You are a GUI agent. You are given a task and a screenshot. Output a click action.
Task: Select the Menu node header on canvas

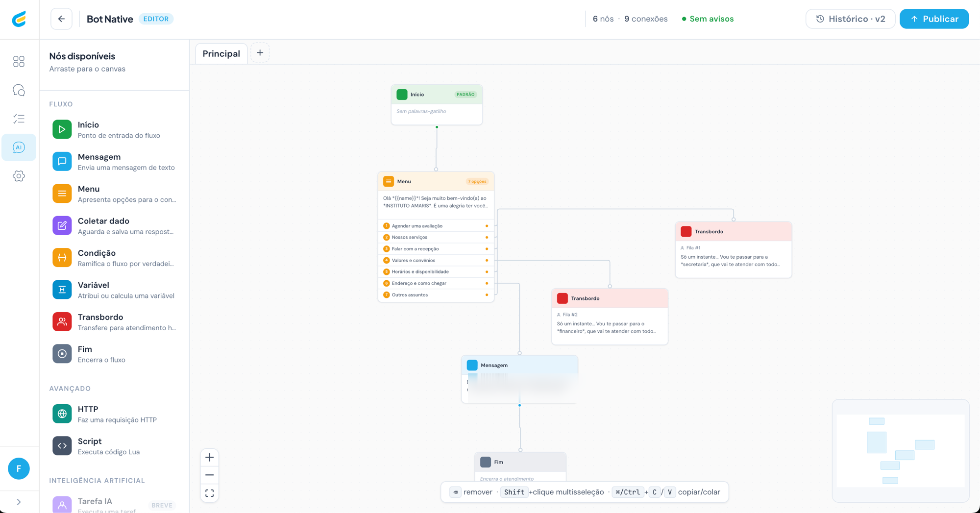pos(436,181)
